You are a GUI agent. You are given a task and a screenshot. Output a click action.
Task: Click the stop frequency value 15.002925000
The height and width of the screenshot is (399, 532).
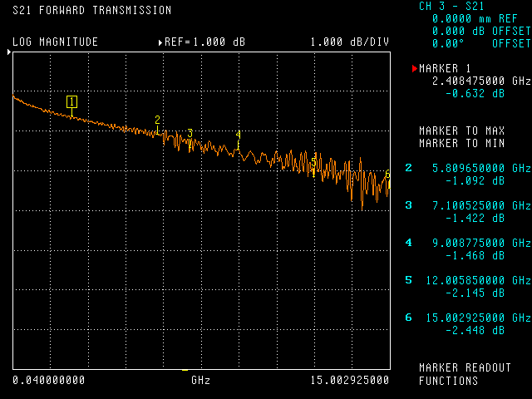(x=352, y=380)
